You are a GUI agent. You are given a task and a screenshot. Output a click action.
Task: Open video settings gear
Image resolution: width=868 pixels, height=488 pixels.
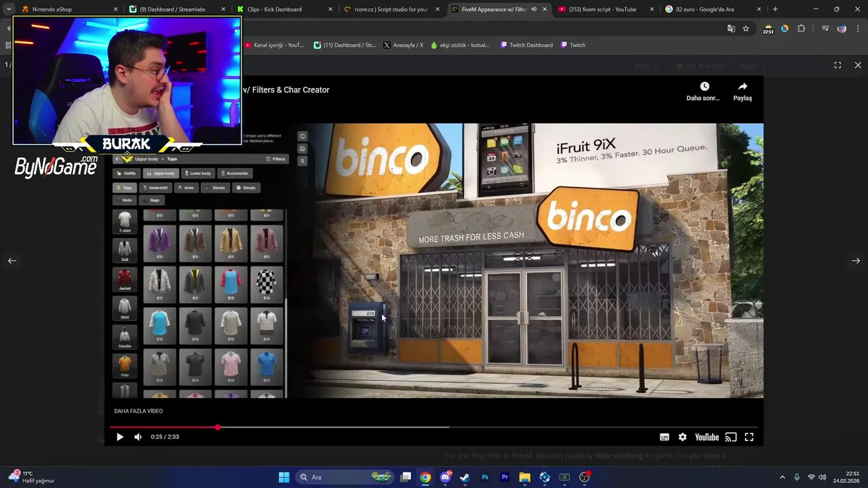pos(683,437)
